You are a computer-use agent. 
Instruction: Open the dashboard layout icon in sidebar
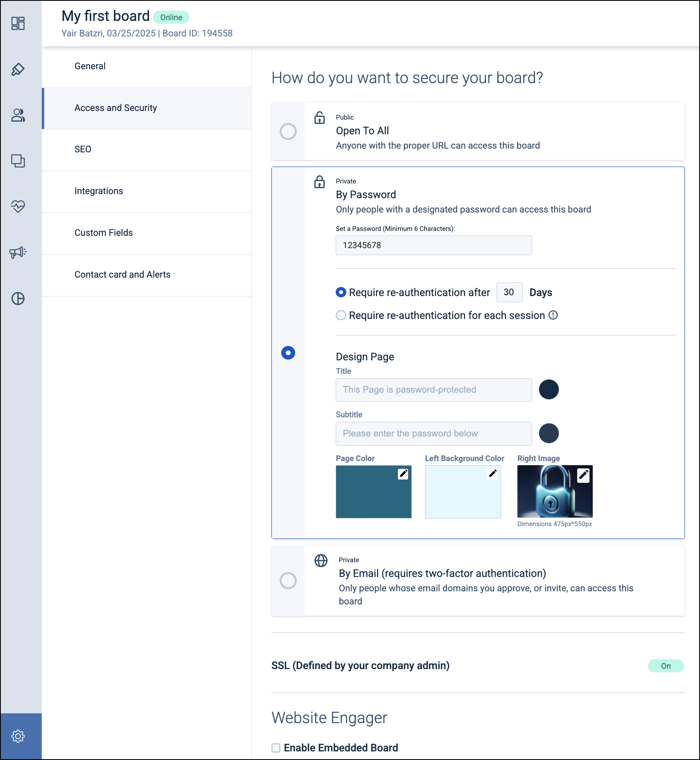(x=18, y=23)
